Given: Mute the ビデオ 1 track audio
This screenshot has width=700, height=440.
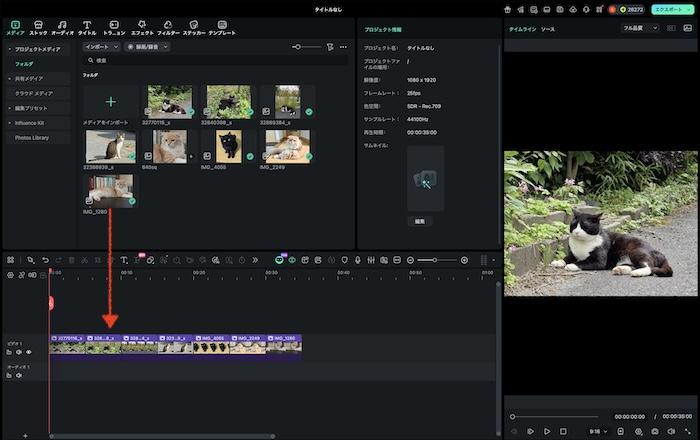Looking at the screenshot, I should [18, 352].
